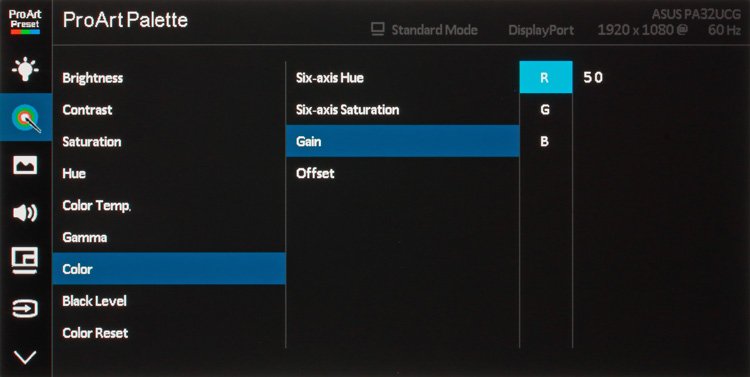Image resolution: width=750 pixels, height=377 pixels.
Task: Open the Input Select icon
Action: point(25,309)
